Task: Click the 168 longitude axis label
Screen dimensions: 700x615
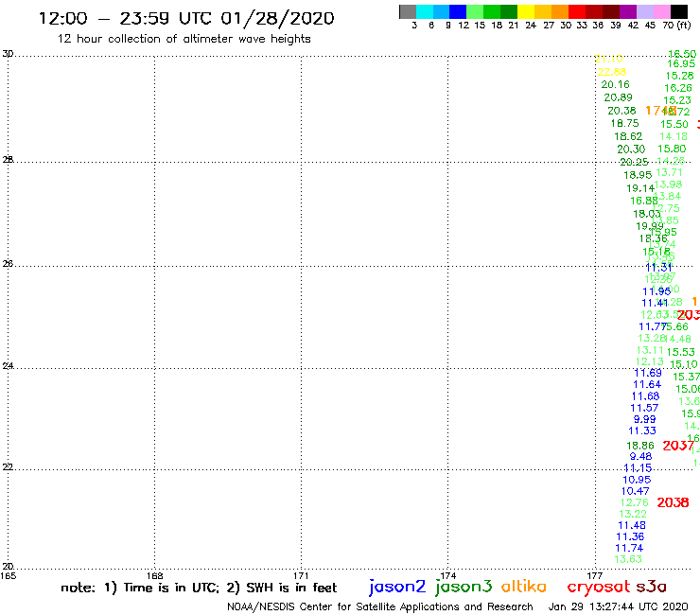Action: click(154, 575)
